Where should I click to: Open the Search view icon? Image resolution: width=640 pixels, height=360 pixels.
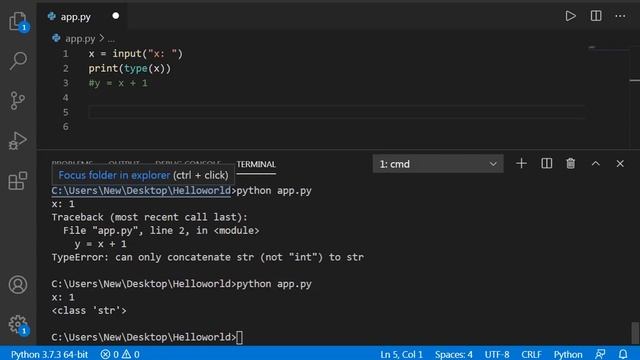tap(18, 60)
